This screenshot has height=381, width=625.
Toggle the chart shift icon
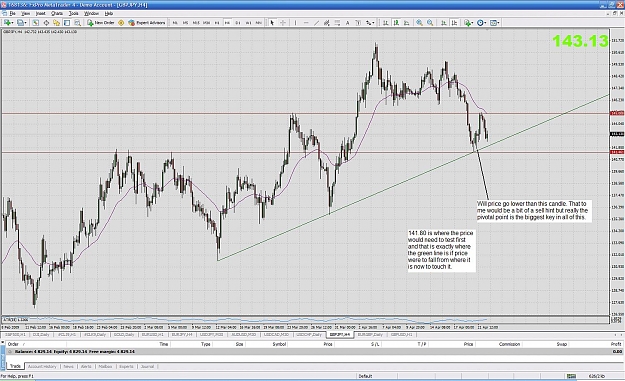(454, 23)
